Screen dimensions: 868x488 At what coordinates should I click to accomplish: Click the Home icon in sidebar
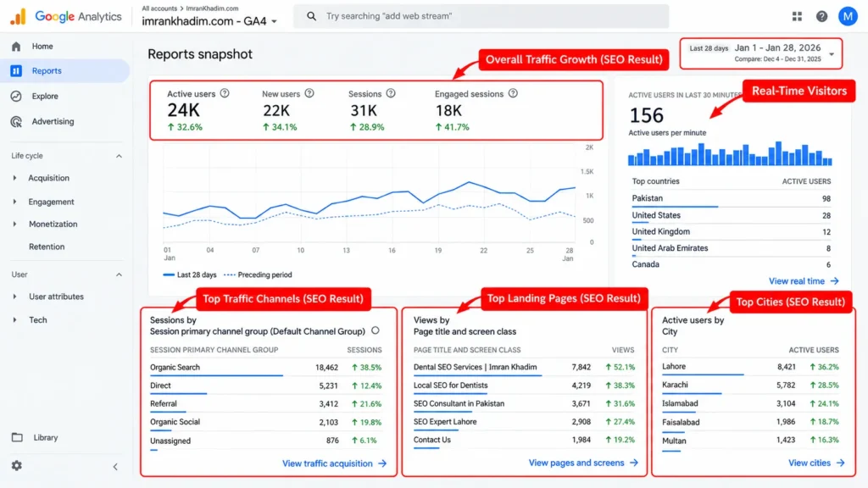16,47
